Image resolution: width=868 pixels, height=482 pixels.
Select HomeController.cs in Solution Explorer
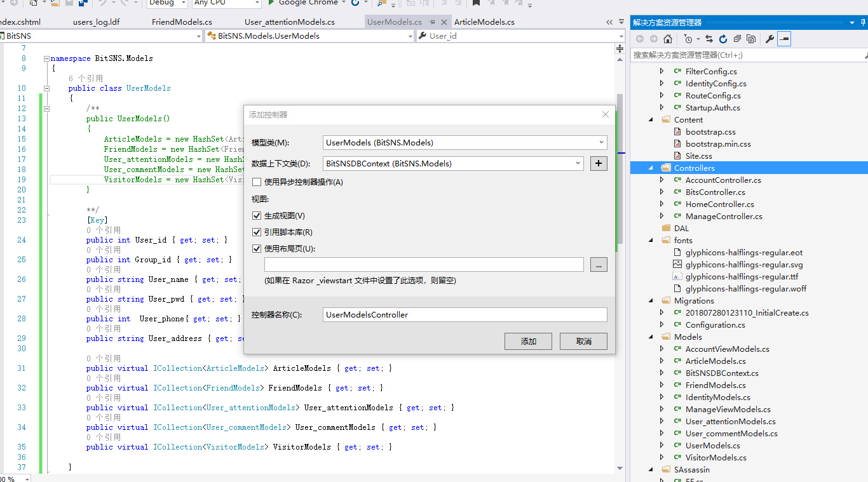click(x=719, y=204)
